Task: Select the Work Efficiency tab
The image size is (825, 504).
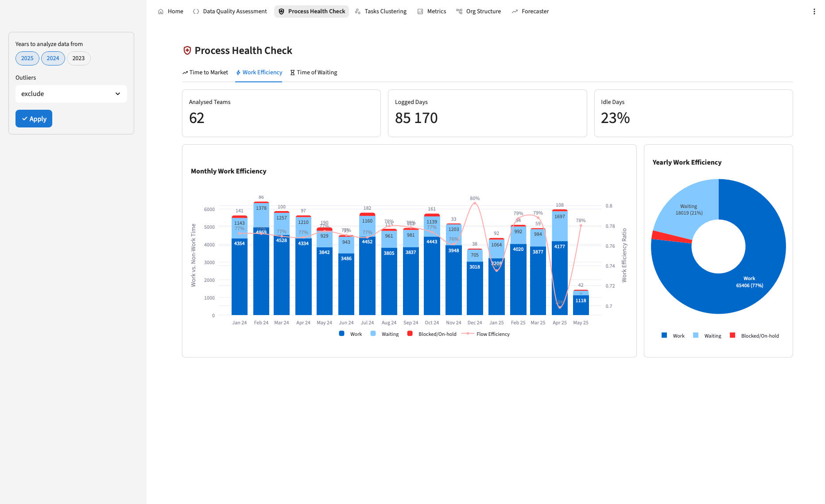Action: tap(259, 73)
